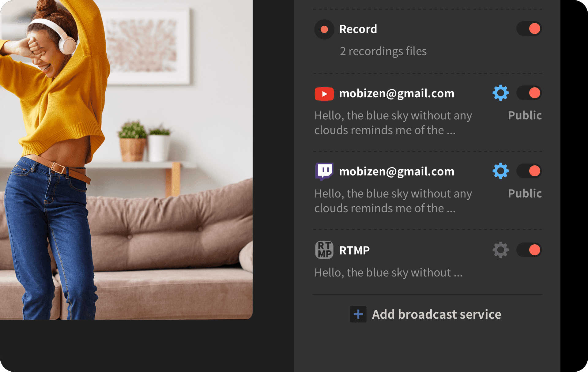Viewport: 588px width, 372px height.
Task: Change YouTube Public privacy setting
Action: [525, 115]
